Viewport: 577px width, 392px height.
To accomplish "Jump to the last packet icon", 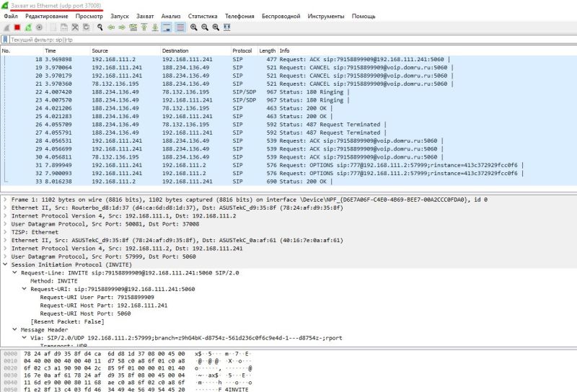I will [155, 27].
